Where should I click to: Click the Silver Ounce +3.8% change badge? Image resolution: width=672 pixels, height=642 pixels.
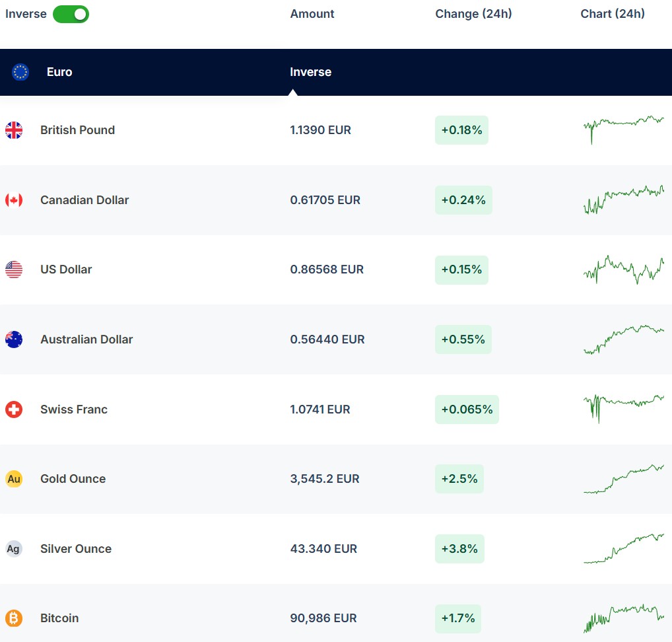[x=459, y=549]
